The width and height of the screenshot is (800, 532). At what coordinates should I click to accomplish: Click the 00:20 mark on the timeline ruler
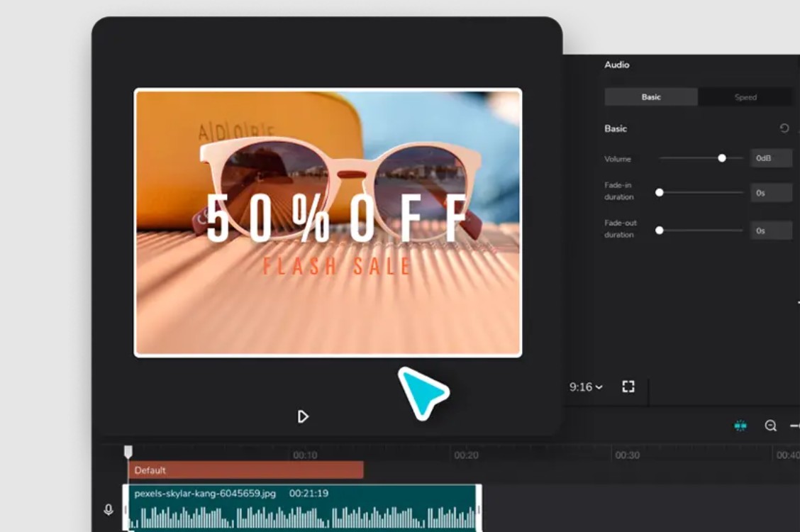pyautogui.click(x=466, y=455)
